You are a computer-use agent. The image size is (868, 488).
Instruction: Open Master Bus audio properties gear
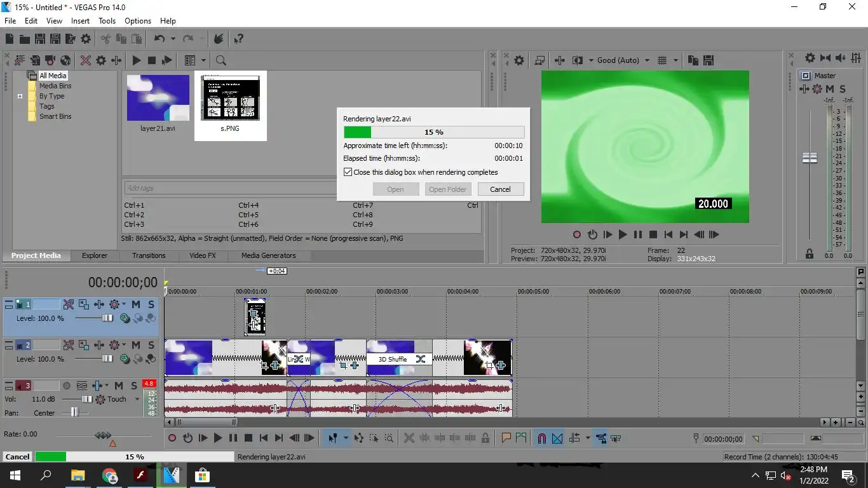[810, 58]
